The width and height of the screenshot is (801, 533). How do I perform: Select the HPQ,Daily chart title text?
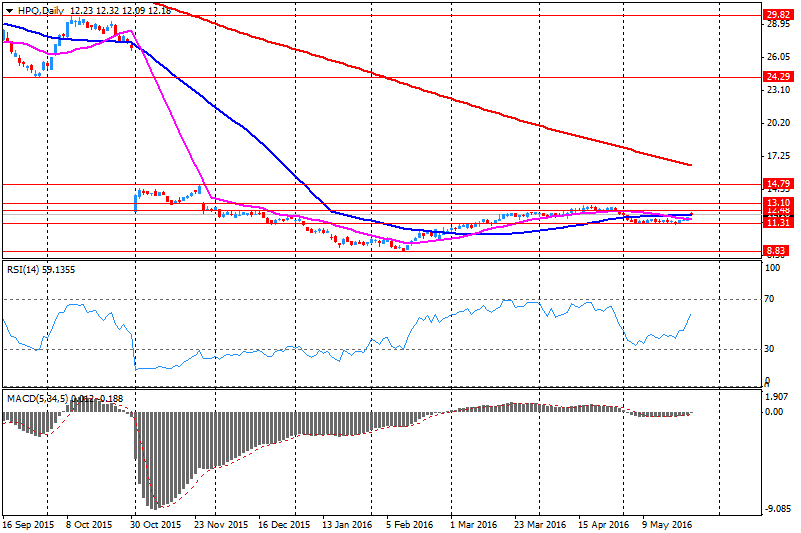pos(41,11)
